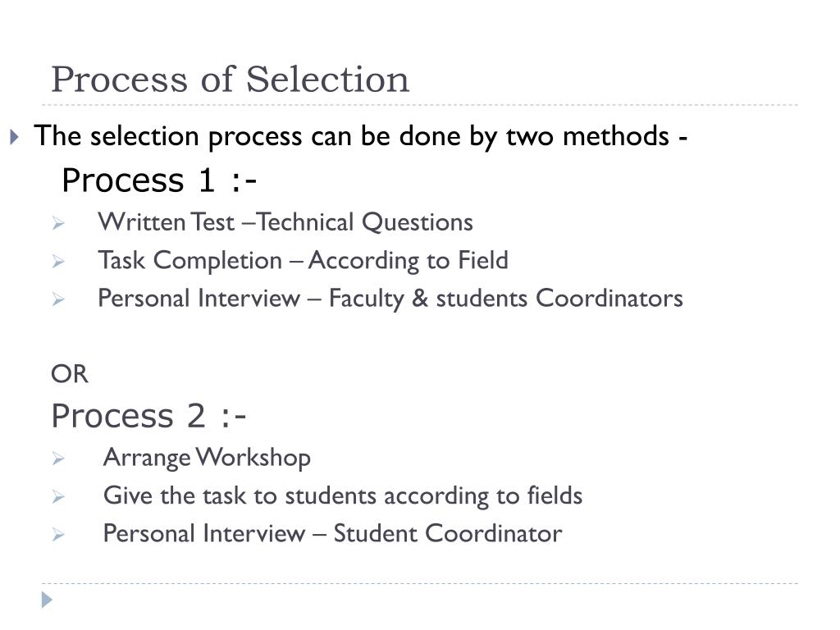Click the OR separator text
Viewport: 840px width, 630px height.
point(70,374)
